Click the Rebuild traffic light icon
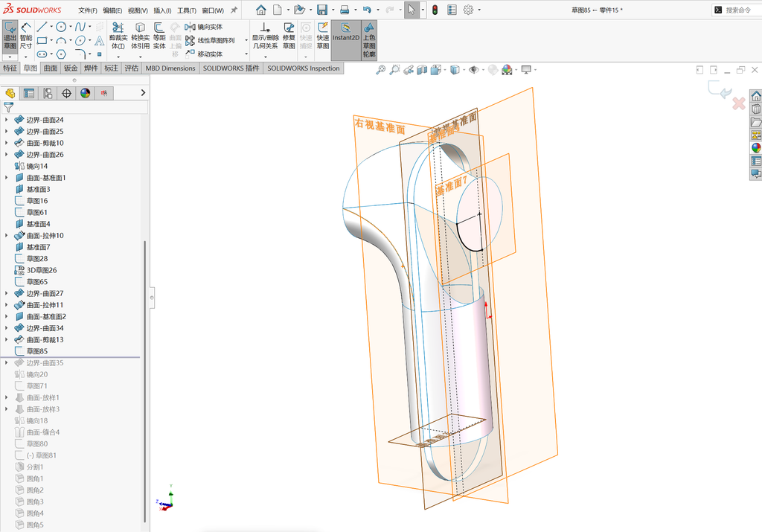The width and height of the screenshot is (762, 532). point(435,10)
